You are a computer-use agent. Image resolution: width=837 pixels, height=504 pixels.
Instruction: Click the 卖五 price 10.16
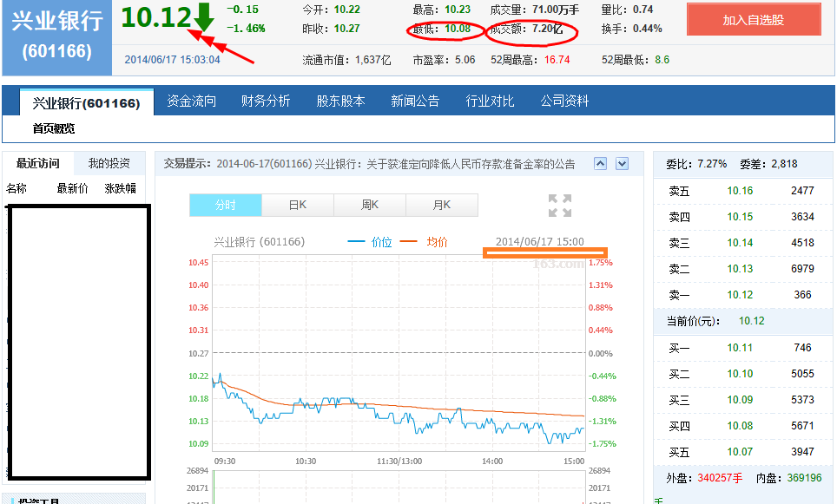740,190
